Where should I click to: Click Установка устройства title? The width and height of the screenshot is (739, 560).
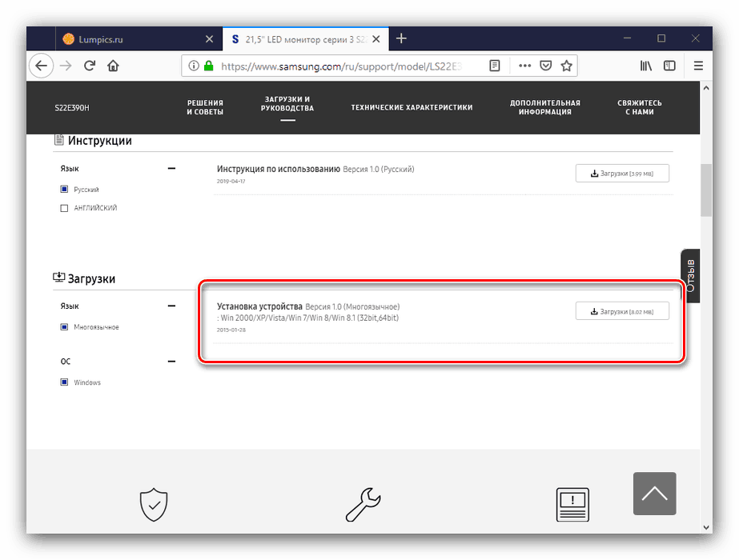(x=259, y=306)
